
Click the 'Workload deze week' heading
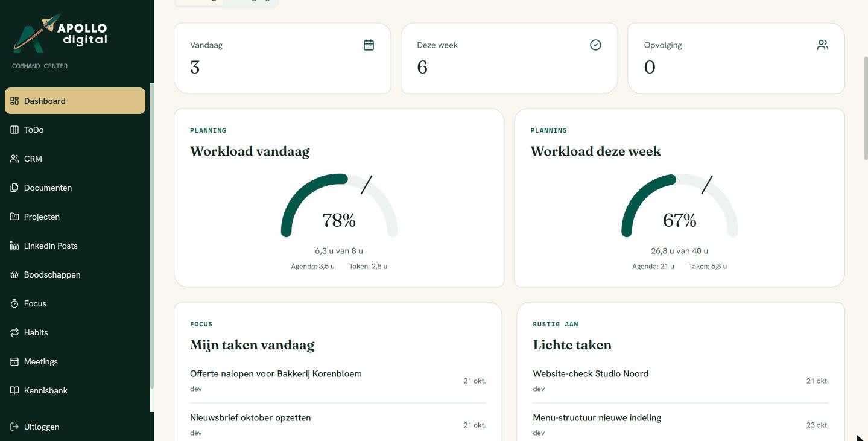pos(595,151)
